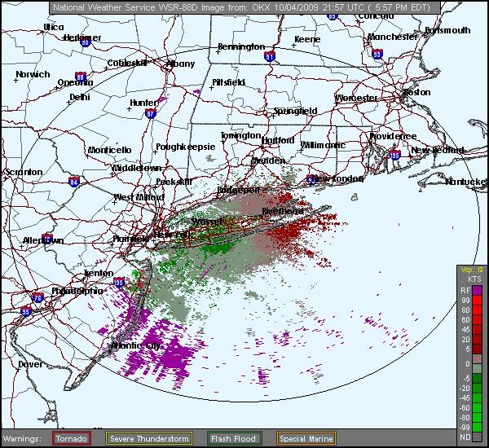Click the Worcester city label
Screen dimensions: 489x448
356,99
